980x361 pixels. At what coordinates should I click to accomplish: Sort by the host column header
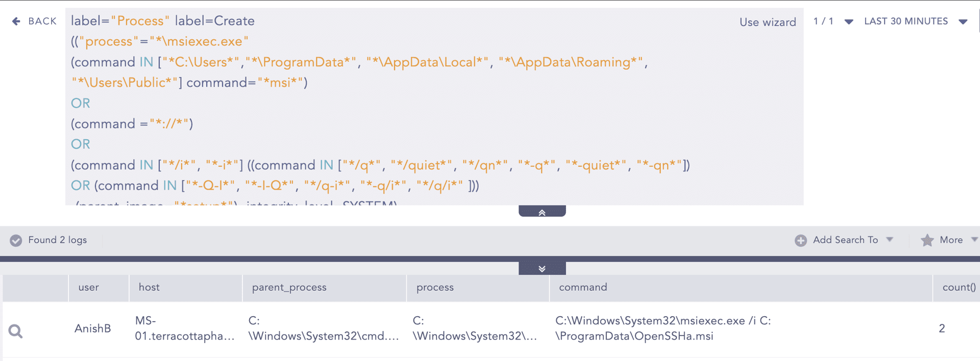[x=149, y=288]
